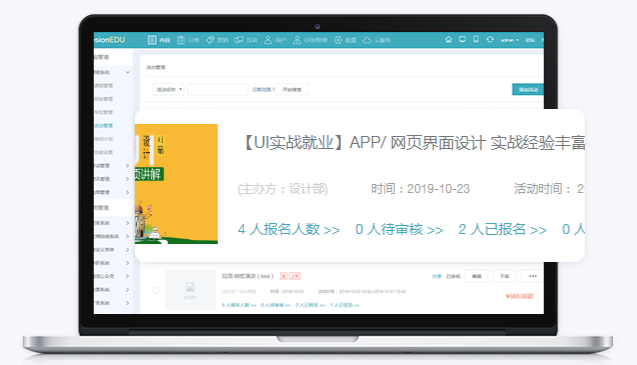Screen dimensions: 637x365
Task: Open the 订单 orders clipboard icon
Action: coord(181,40)
